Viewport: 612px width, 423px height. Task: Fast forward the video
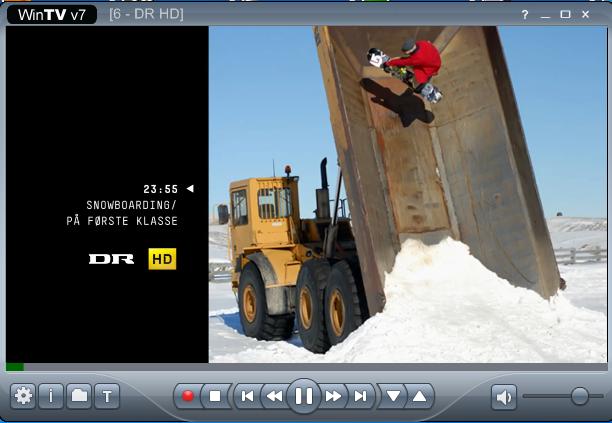[x=333, y=396]
